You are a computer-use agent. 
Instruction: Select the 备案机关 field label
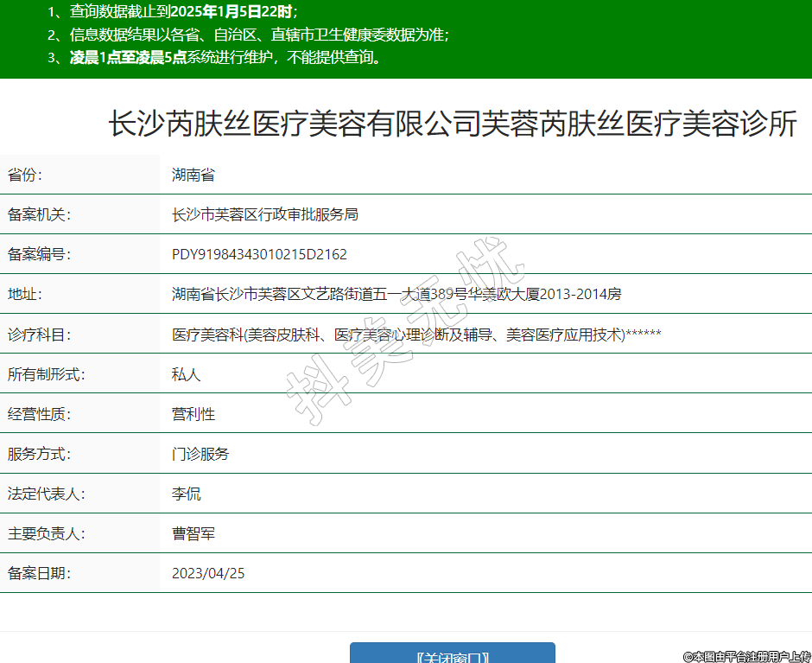39,214
